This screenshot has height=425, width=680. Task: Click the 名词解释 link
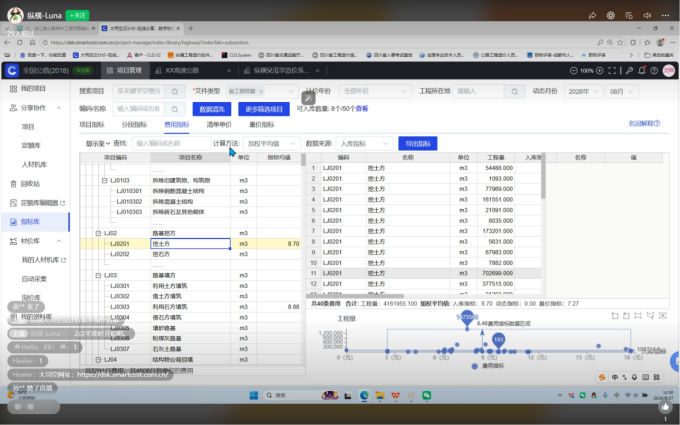click(644, 124)
